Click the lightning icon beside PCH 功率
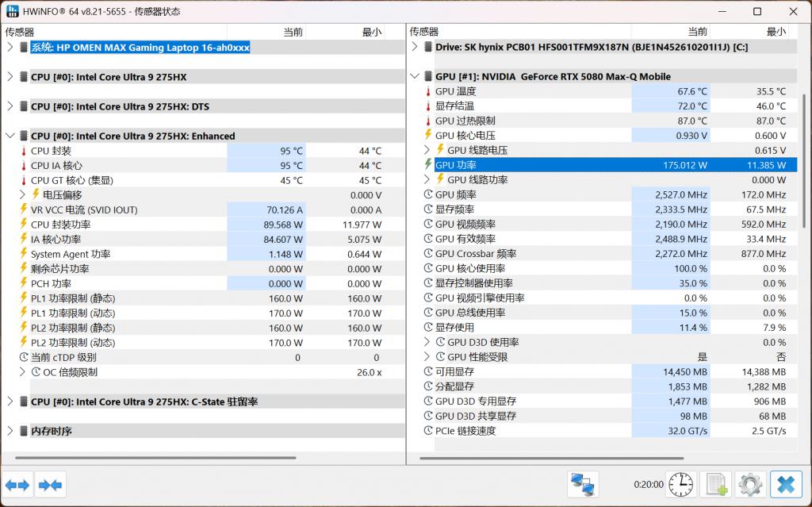 pos(23,283)
